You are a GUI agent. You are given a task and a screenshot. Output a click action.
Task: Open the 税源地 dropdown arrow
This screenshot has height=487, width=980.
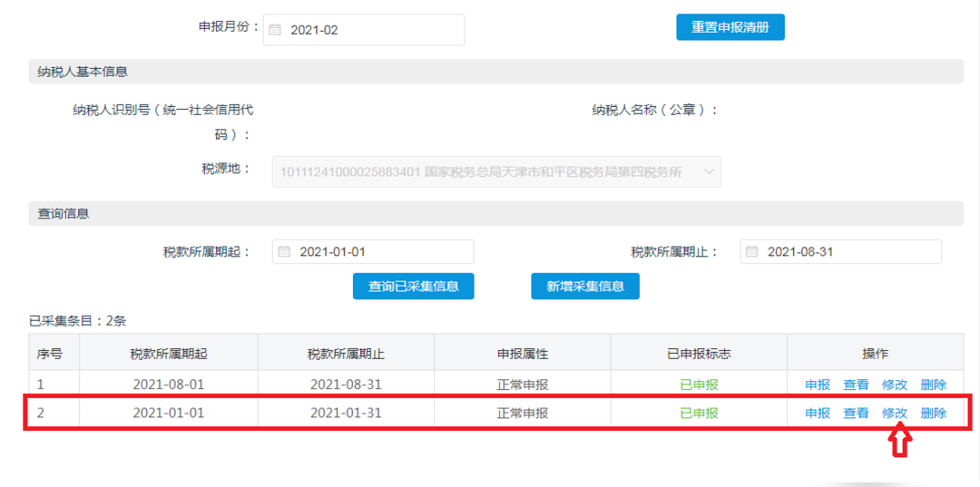click(708, 171)
